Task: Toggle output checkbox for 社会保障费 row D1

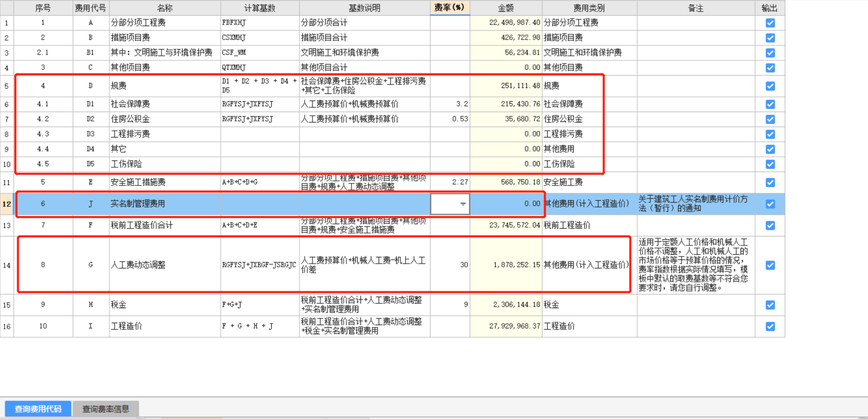Action: [x=770, y=104]
